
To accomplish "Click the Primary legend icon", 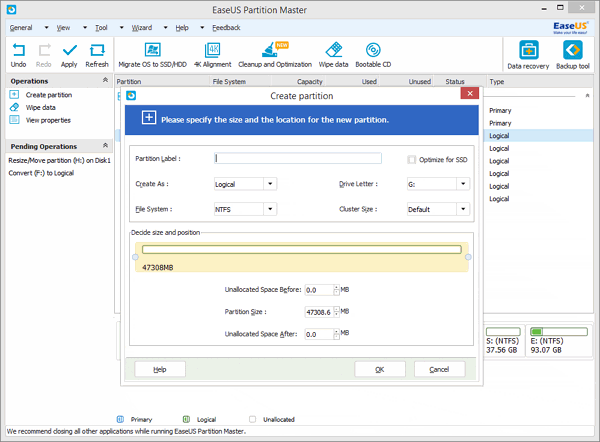I will 120,419.
